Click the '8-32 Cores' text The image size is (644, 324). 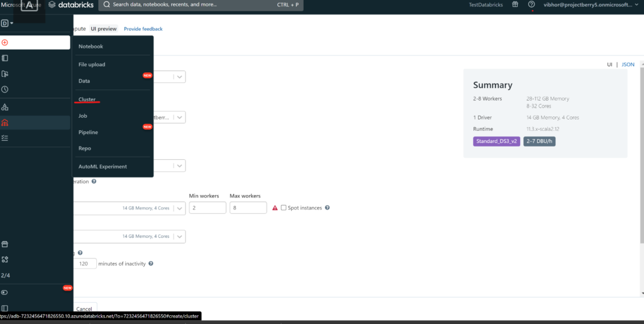coord(538,106)
